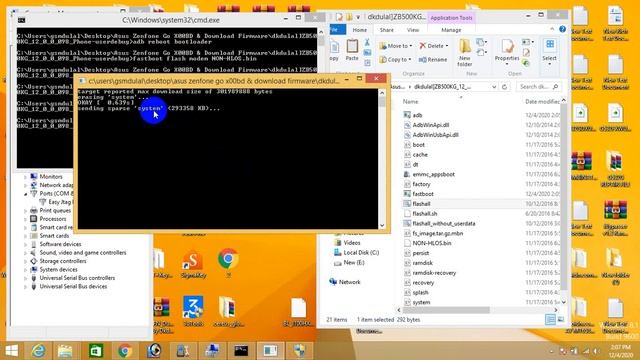Open the address bar history dropdown
This screenshot has height=360, width=640.
point(494,87)
